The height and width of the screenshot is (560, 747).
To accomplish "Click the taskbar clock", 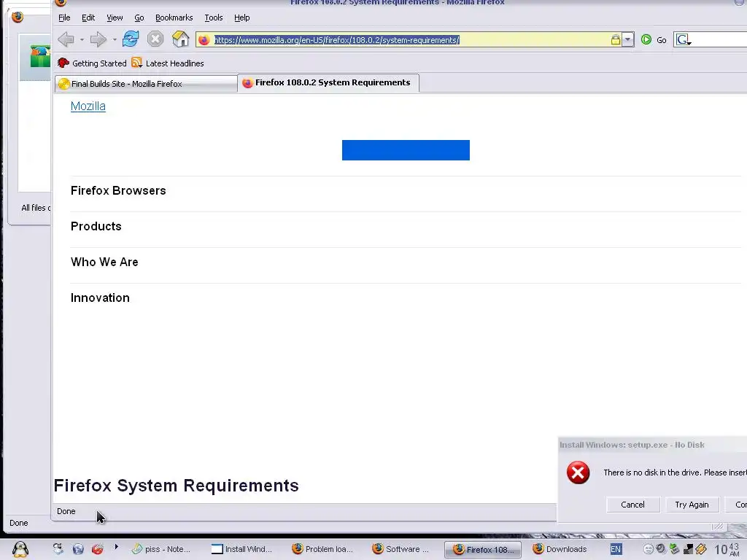I will tap(727, 550).
